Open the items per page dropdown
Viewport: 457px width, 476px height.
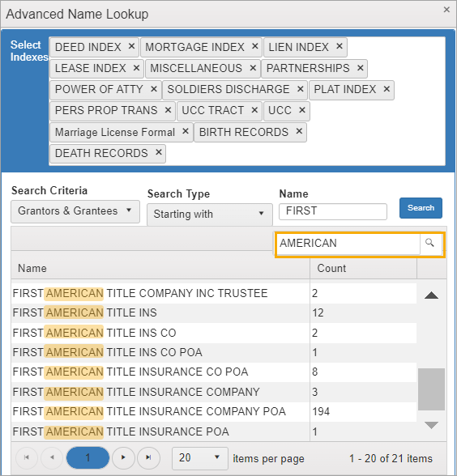click(200, 458)
